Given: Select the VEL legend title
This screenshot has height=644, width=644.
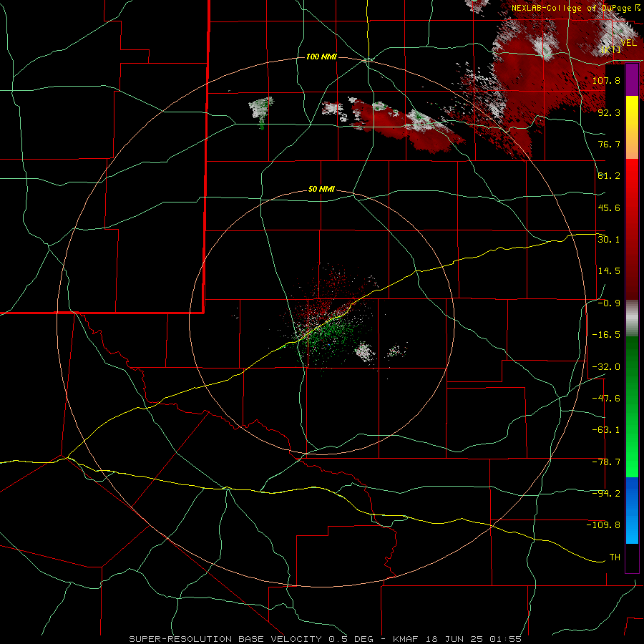Looking at the screenshot, I should tap(628, 43).
